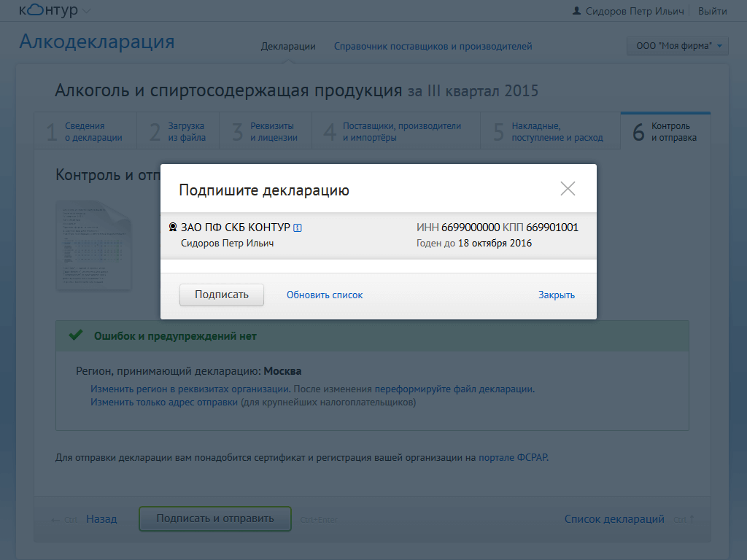Go to the Алкодекларация home title
747x560 pixels.
97,42
